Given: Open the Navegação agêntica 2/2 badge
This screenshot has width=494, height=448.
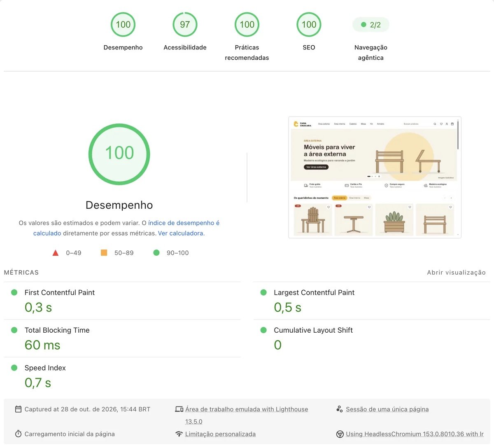Looking at the screenshot, I should (x=371, y=25).
